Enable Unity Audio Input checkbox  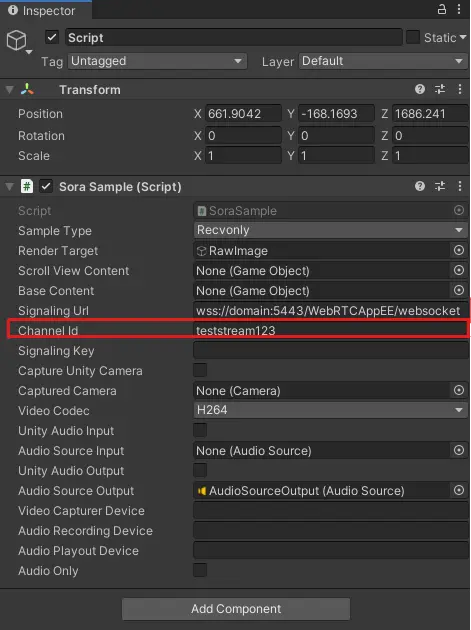click(200, 430)
